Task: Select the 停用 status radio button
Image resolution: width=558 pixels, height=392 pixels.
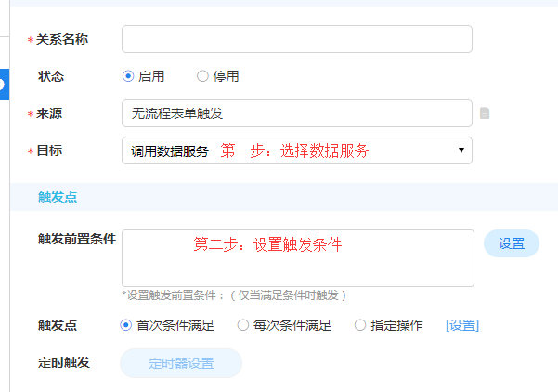Action: [202, 76]
